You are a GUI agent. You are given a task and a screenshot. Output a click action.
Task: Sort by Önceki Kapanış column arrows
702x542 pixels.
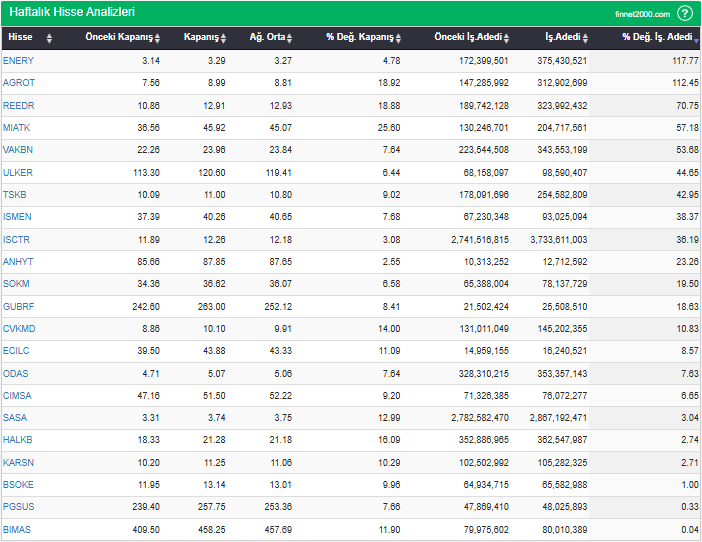click(x=157, y=38)
